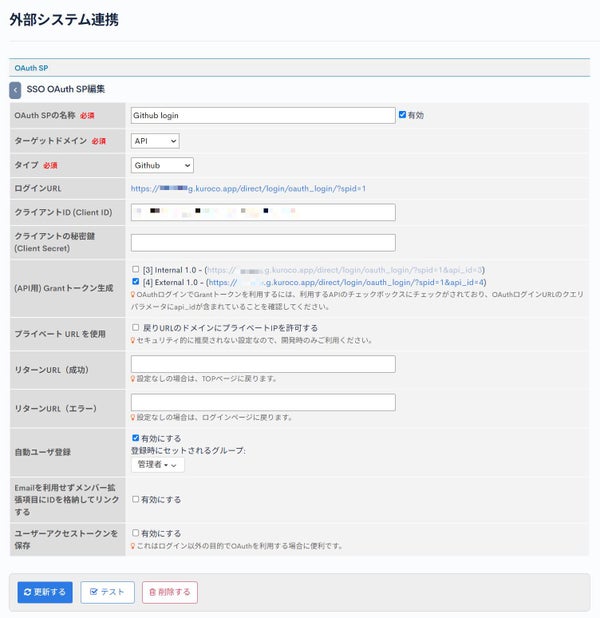Image resolution: width=600 pixels, height=618 pixels.
Task: Enable 戻りURLのドメインにプライベートIPを許可する checkbox
Action: pyautogui.click(x=136, y=327)
